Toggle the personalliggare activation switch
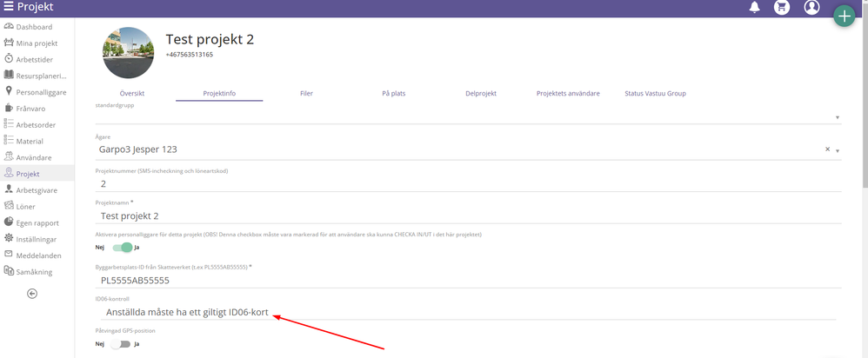Viewport: 868px width, 358px height. 123,247
